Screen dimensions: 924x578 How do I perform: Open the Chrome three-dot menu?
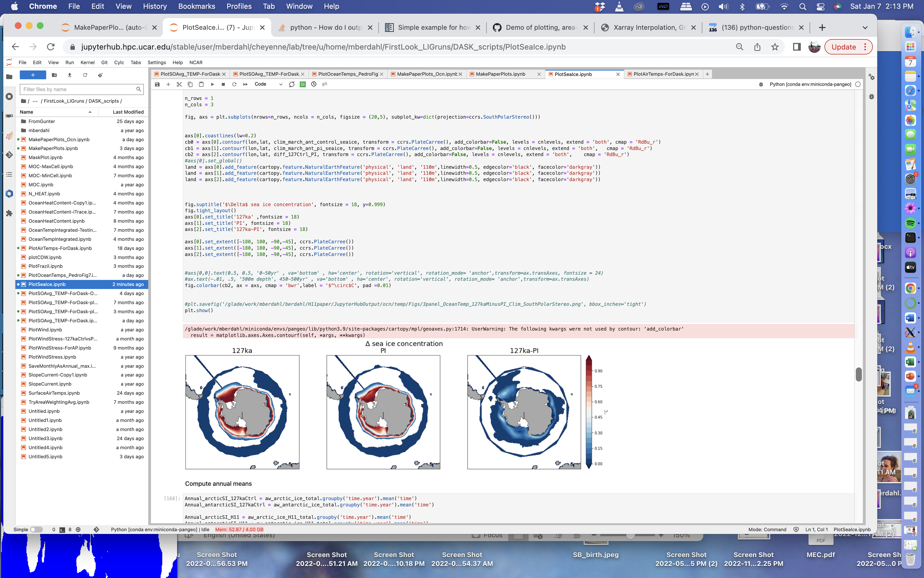coord(865,47)
